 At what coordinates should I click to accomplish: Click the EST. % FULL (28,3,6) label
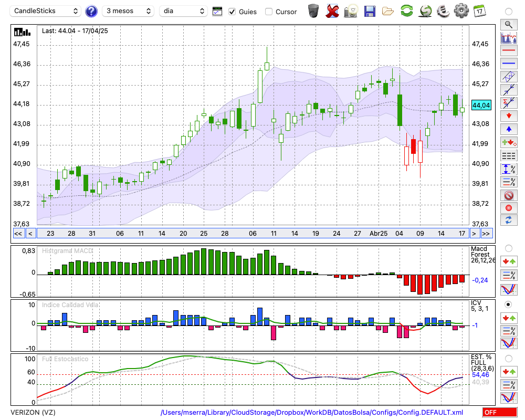pos(482,363)
